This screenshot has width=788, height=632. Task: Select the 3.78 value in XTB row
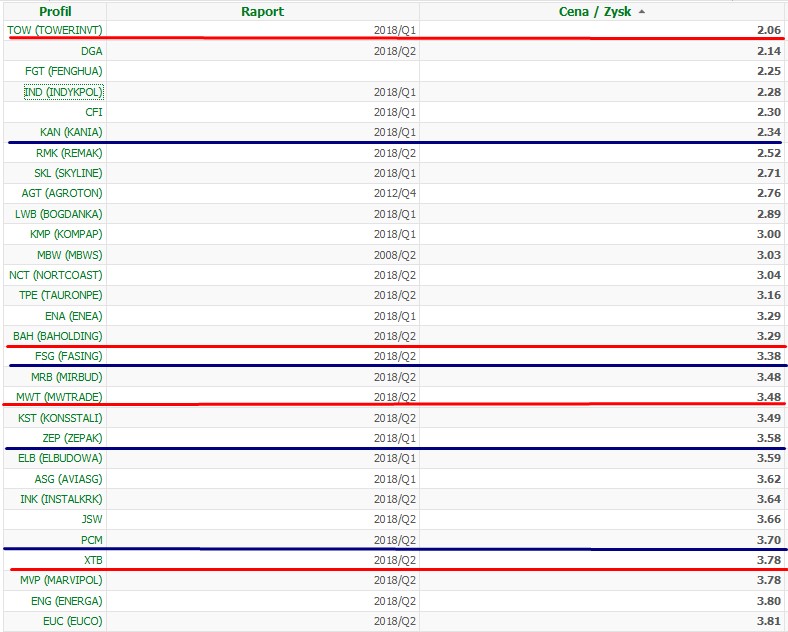coord(769,560)
